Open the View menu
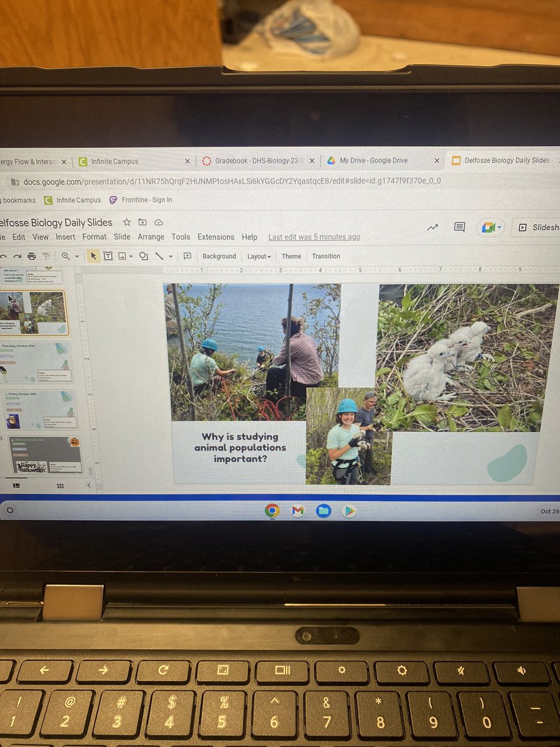 (x=40, y=237)
